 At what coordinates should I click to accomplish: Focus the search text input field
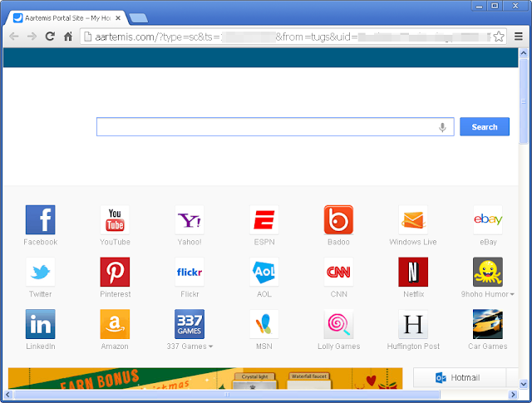tap(275, 127)
